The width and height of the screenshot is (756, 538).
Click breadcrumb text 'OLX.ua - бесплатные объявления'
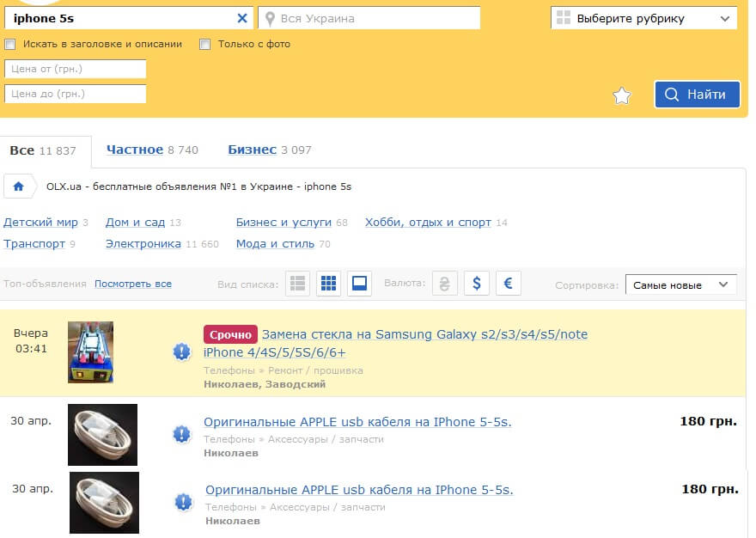coord(198,186)
